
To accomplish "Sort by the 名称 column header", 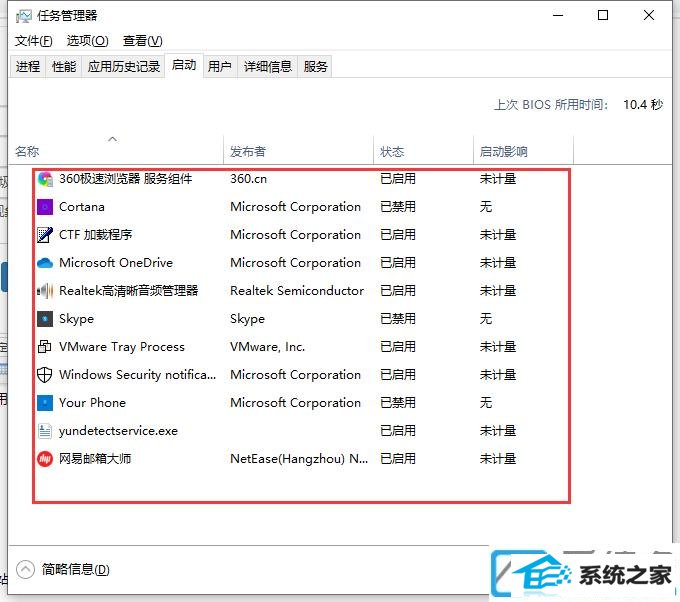I will 115,150.
